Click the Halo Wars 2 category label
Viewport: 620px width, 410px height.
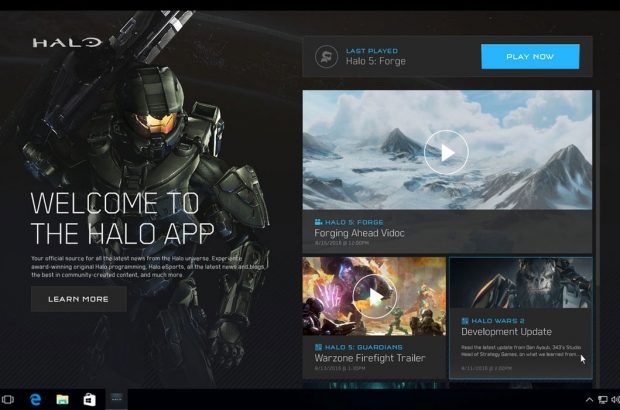point(498,321)
